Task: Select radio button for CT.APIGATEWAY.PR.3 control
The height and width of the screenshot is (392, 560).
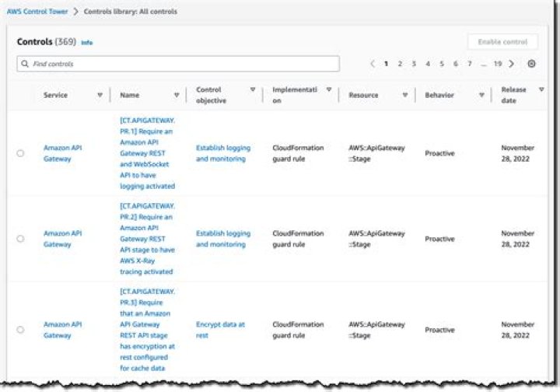Action: click(20, 330)
